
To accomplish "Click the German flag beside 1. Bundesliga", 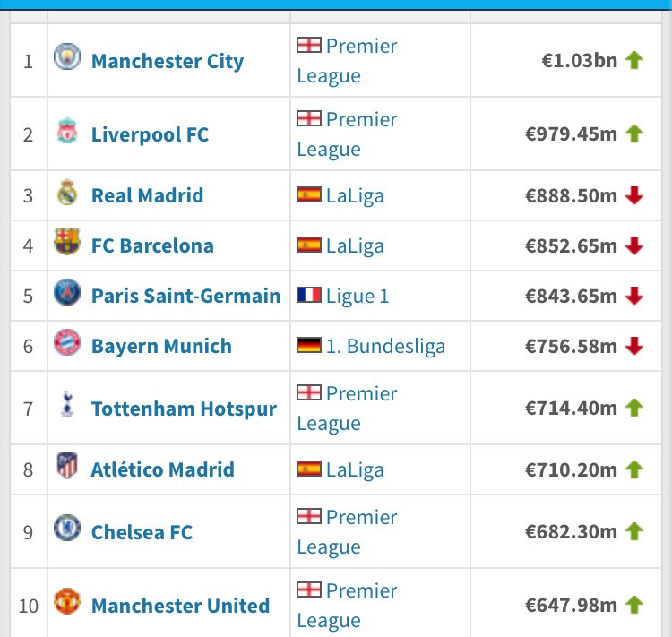I will [309, 346].
